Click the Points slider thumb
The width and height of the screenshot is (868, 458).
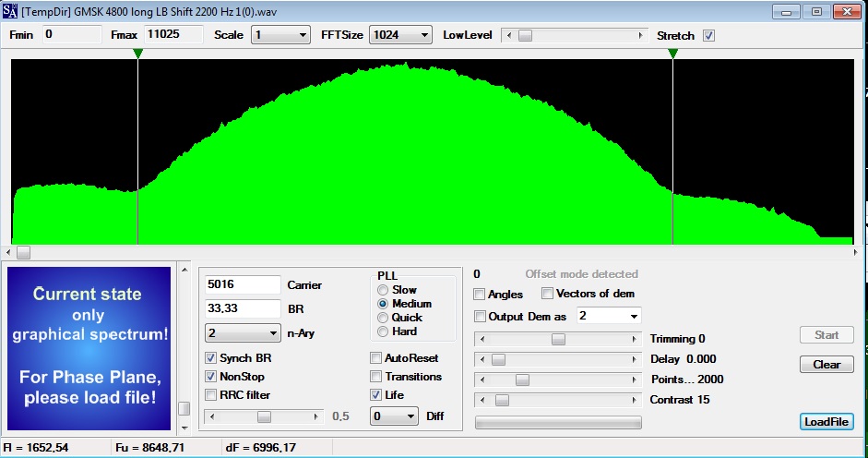[x=522, y=380]
